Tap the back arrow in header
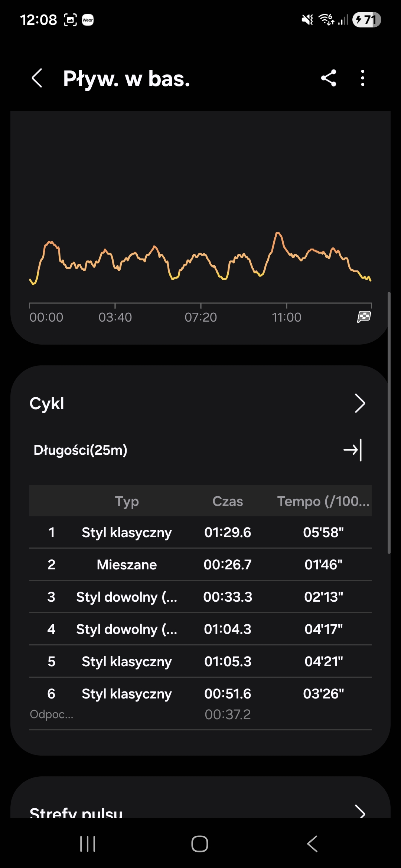The width and height of the screenshot is (401, 868). click(x=37, y=78)
